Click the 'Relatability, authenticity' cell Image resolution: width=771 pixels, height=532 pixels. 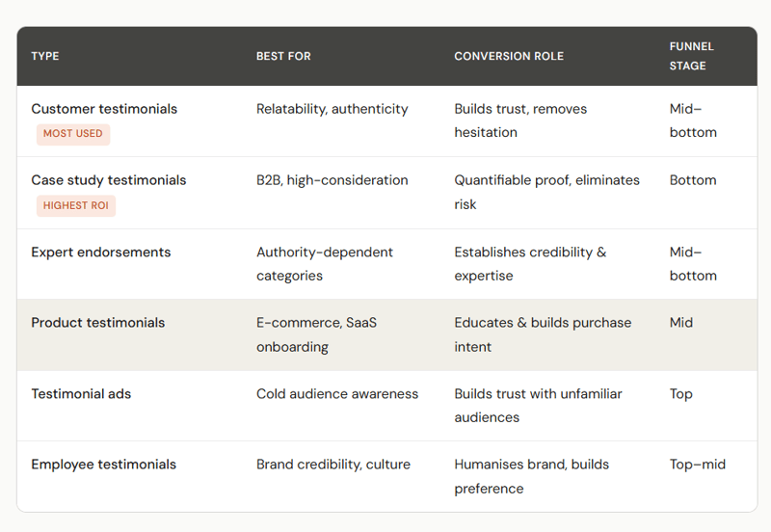click(x=332, y=109)
